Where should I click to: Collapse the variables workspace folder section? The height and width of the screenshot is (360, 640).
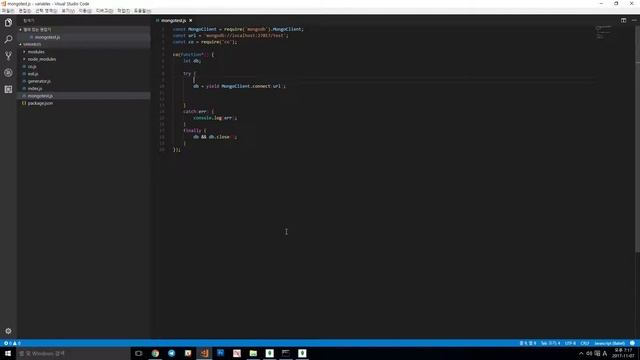coord(84,44)
